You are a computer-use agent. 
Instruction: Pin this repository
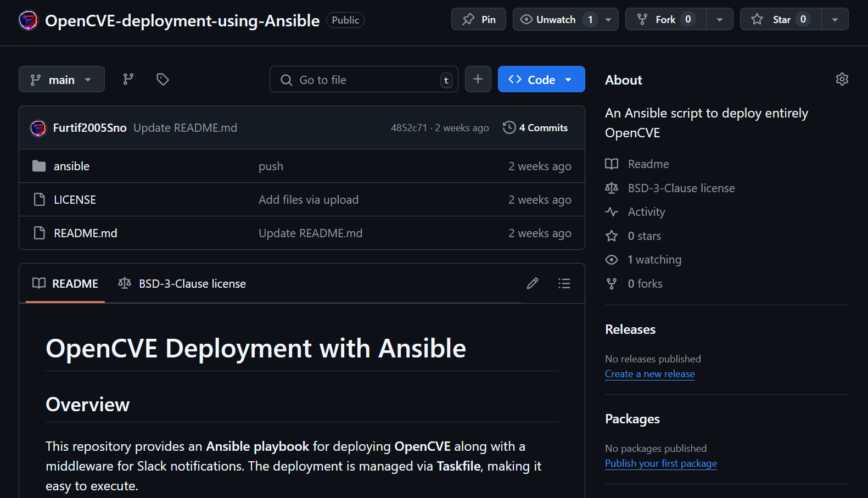tap(479, 19)
